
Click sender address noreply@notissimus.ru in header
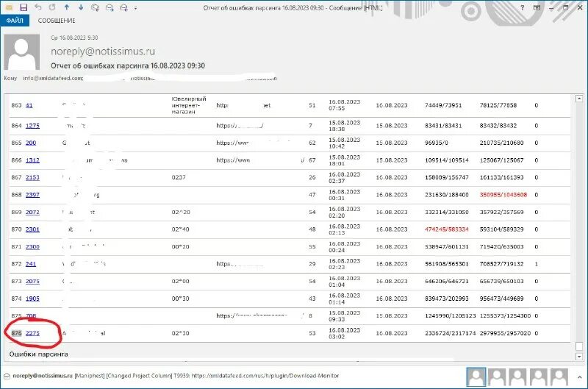pos(103,51)
